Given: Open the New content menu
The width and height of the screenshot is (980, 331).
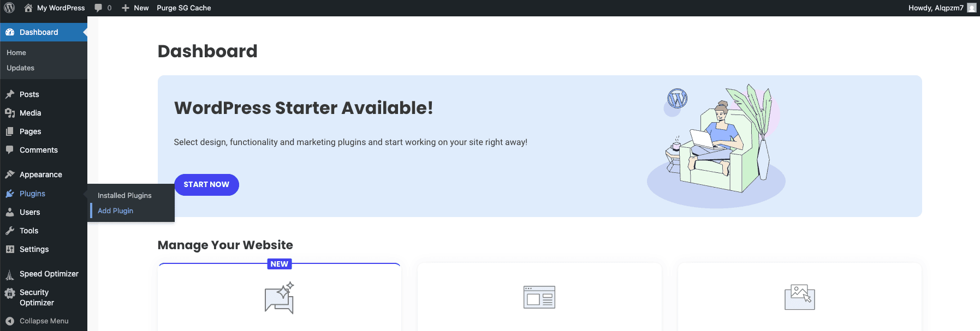Looking at the screenshot, I should [x=135, y=8].
